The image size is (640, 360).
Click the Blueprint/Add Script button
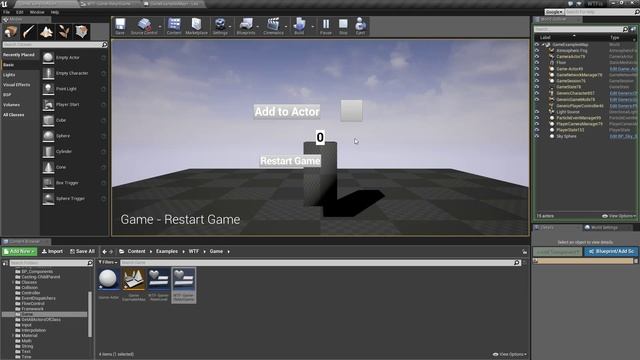[x=611, y=252]
